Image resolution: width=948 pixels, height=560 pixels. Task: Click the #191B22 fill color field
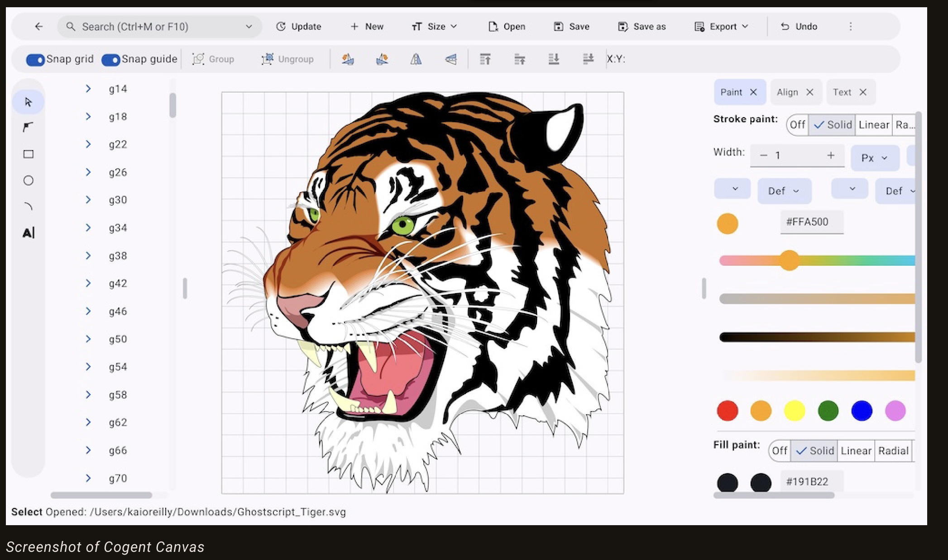tap(812, 481)
